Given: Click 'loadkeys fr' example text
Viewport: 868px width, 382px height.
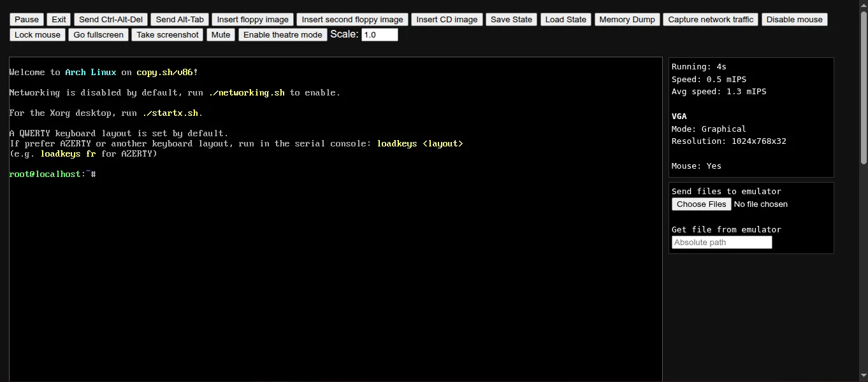Looking at the screenshot, I should 68,154.
